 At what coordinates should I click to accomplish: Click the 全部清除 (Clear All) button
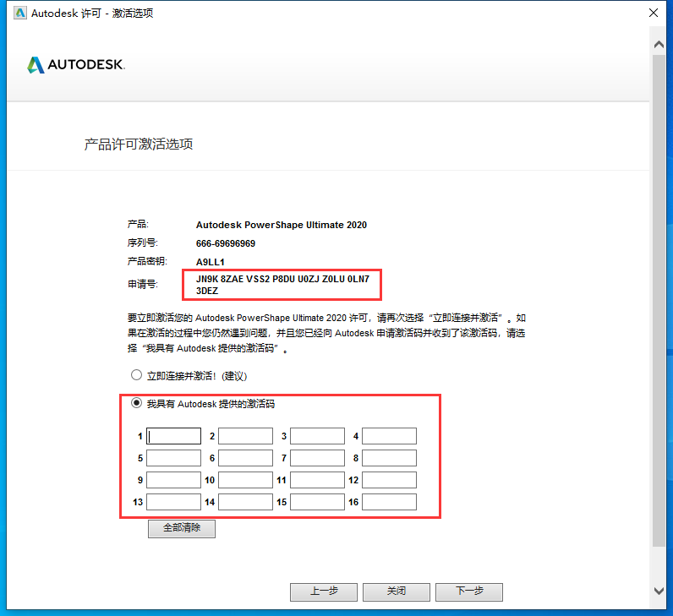pos(182,528)
